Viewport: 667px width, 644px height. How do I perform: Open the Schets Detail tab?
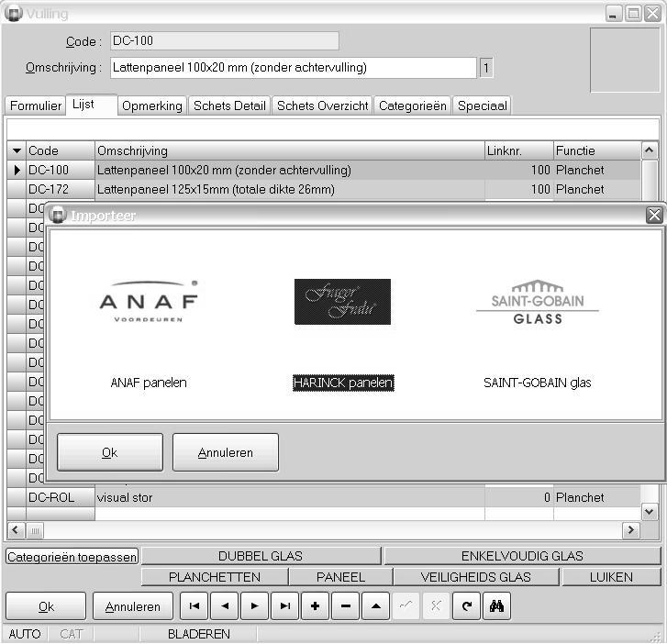tap(229, 105)
